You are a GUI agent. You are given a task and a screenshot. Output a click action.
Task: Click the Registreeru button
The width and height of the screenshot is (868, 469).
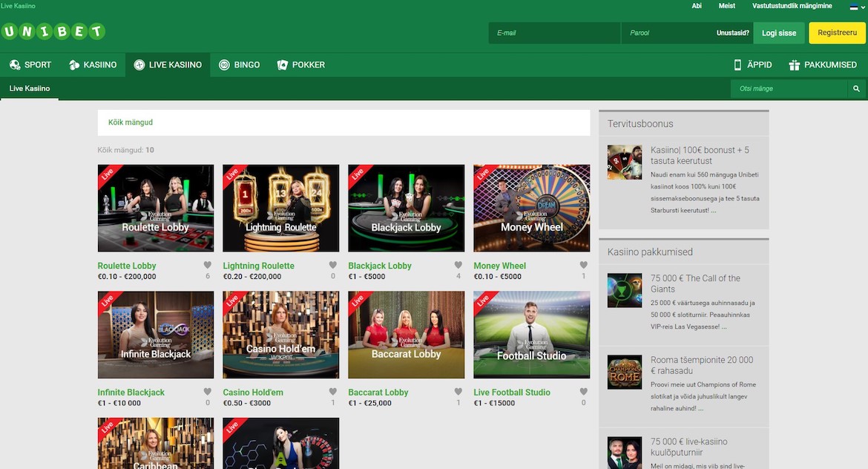pos(837,33)
